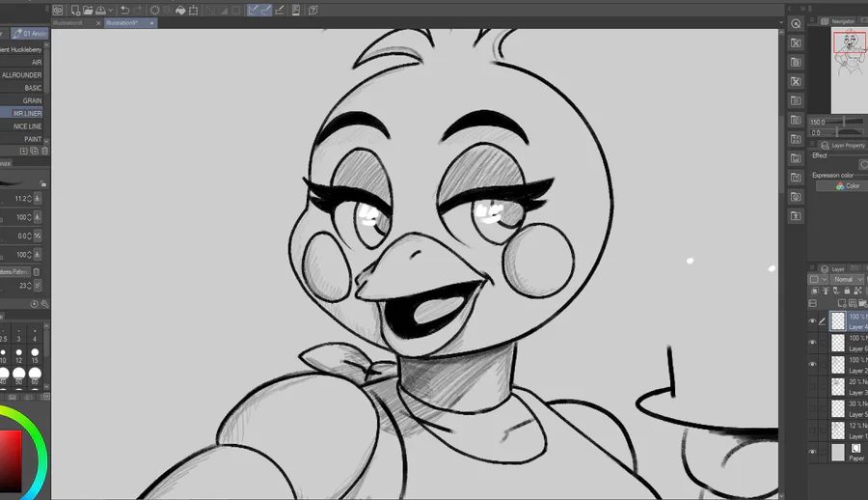Undo the last stroke
This screenshot has width=868, height=500.
125,10
